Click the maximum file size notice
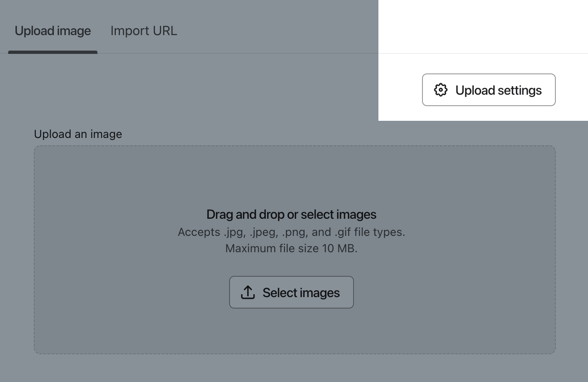The height and width of the screenshot is (382, 588). coord(291,248)
